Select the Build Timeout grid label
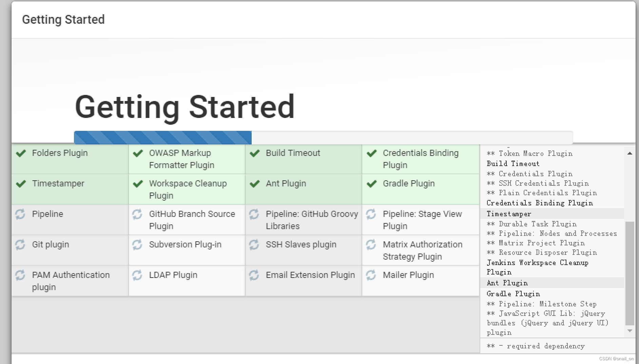The image size is (639, 364). pyautogui.click(x=293, y=153)
